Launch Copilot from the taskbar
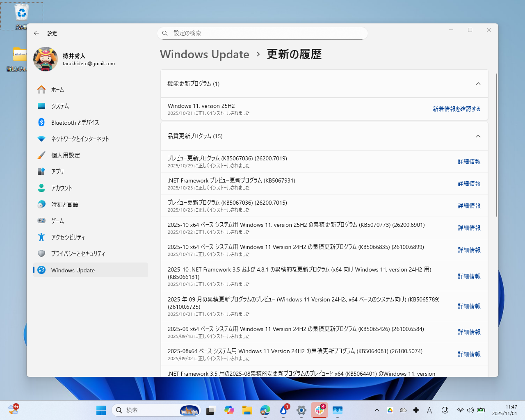Viewport: 525px width, 420px height. pyautogui.click(x=229, y=410)
